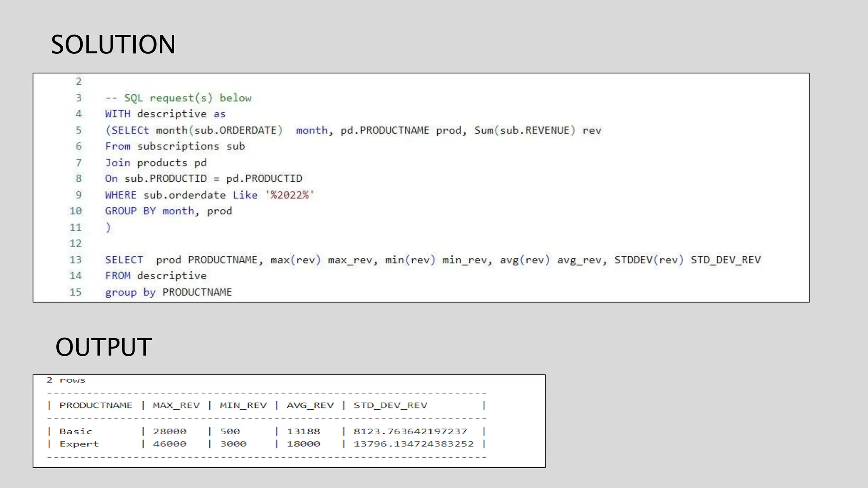Click 'Sum(sub.REVENUE) rev' in line 5

coord(538,130)
